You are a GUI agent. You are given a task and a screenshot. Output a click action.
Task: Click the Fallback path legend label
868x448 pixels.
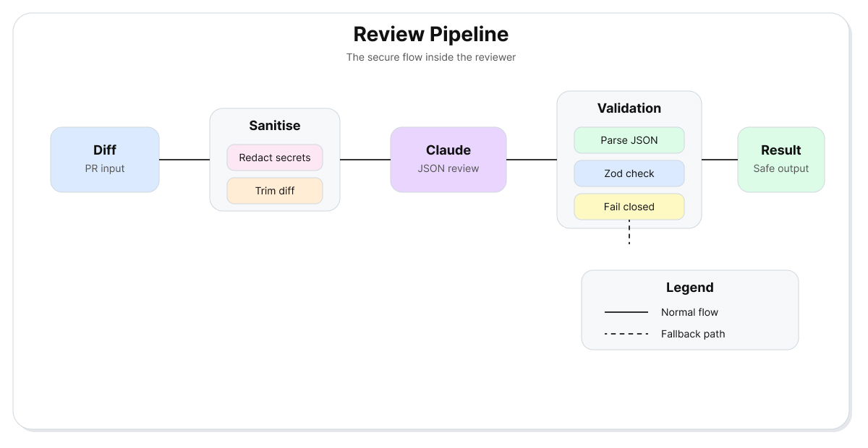[x=693, y=334]
